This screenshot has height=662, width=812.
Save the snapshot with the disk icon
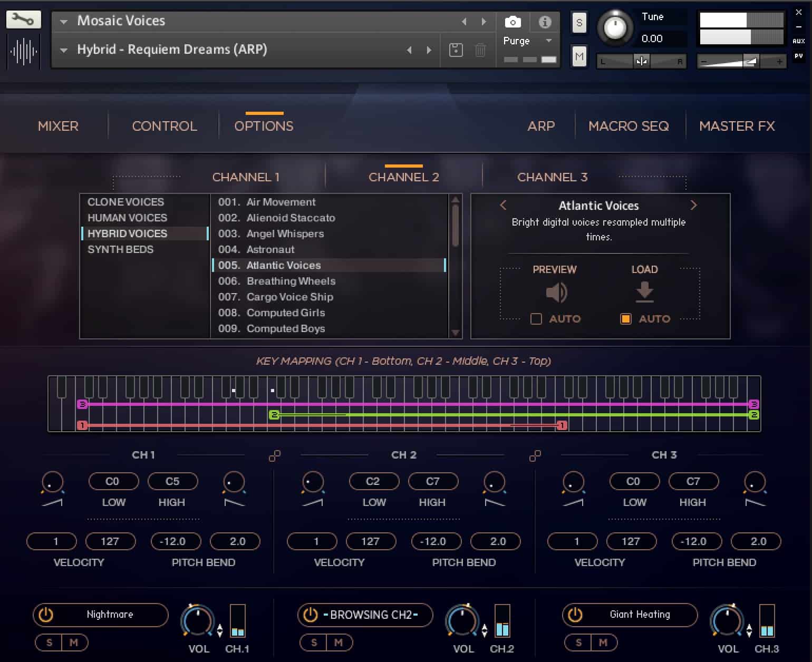point(456,50)
